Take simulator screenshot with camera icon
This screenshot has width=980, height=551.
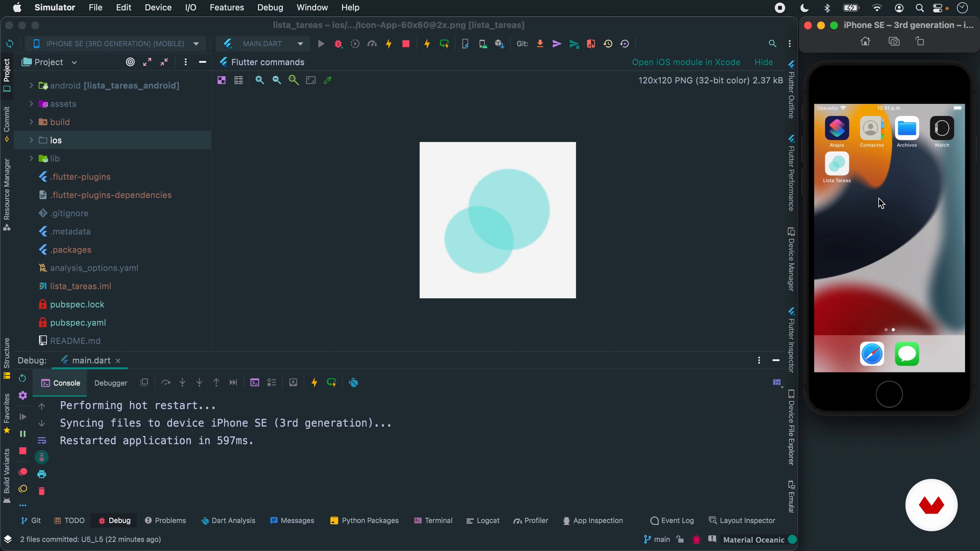click(x=894, y=41)
